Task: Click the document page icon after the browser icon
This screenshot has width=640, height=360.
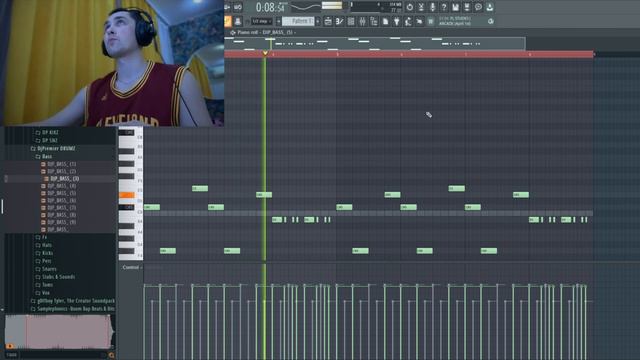Action: click(x=385, y=22)
